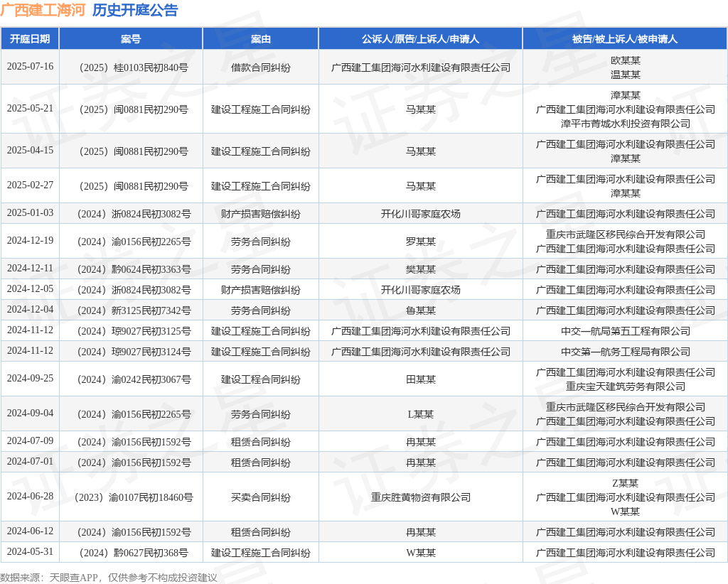Click defendant Z某某
This screenshot has width=728, height=584.
tap(626, 483)
